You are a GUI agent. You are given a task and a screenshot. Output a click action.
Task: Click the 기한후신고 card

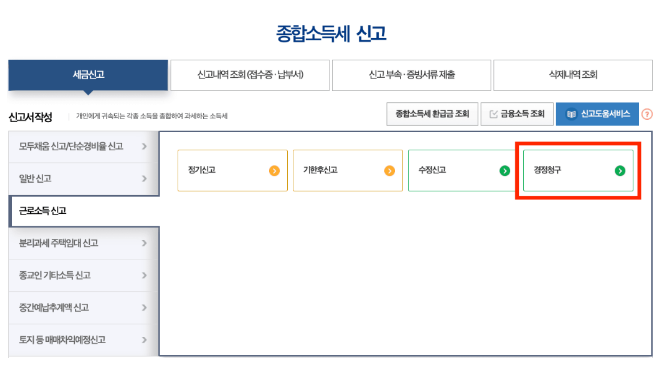348,170
